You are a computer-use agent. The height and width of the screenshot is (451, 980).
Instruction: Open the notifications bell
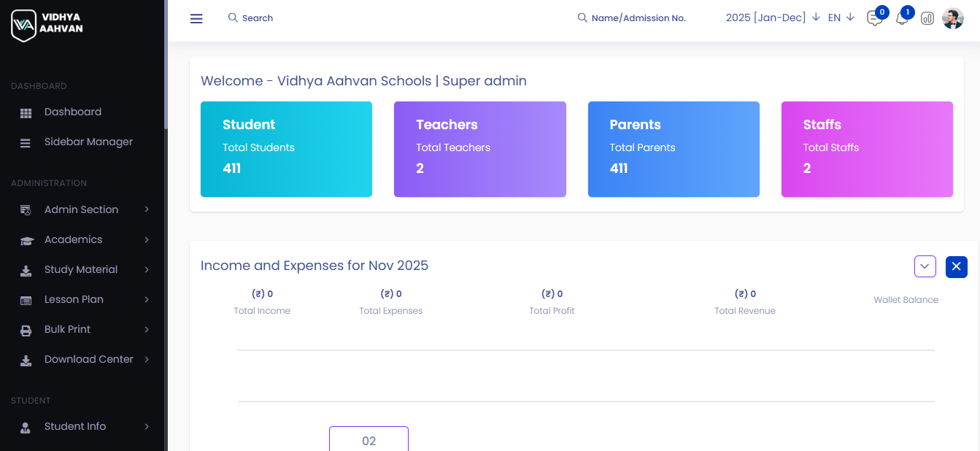902,18
